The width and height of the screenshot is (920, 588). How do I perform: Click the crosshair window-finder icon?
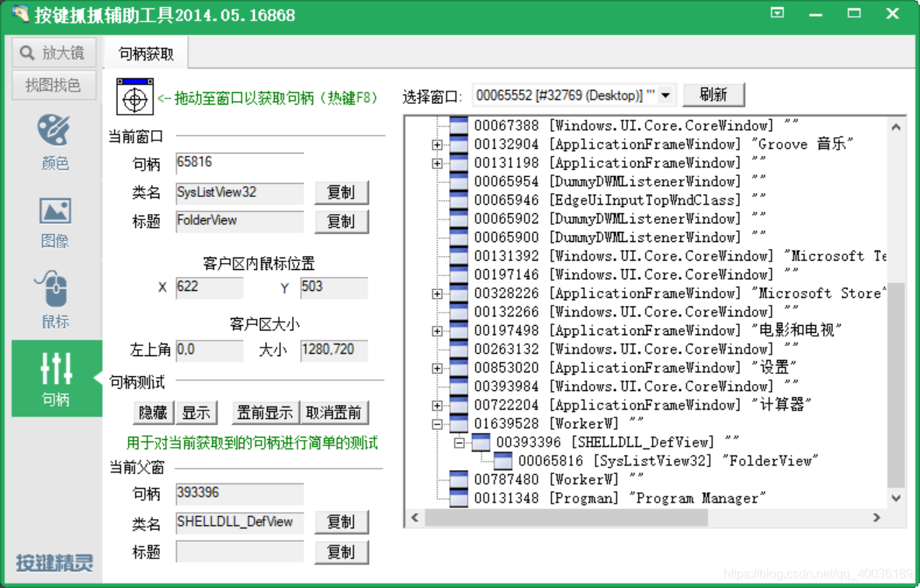[134, 97]
